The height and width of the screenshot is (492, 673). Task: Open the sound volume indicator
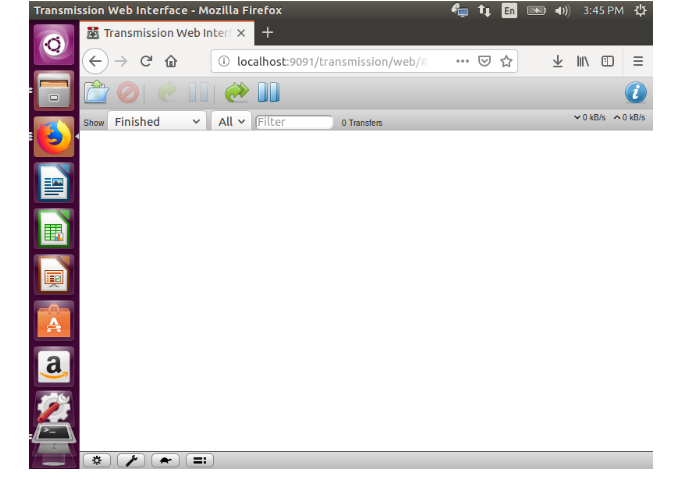click(x=562, y=10)
